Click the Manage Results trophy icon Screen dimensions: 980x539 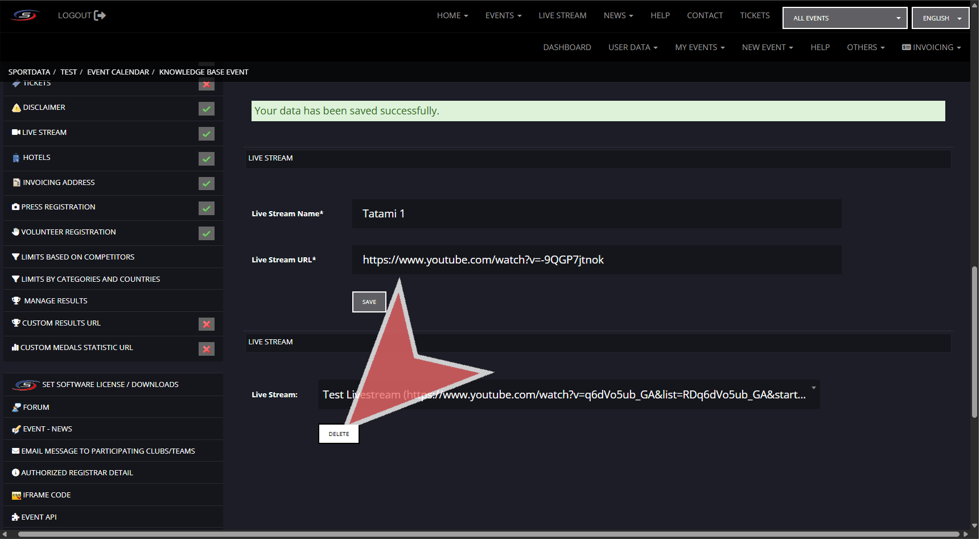point(16,301)
